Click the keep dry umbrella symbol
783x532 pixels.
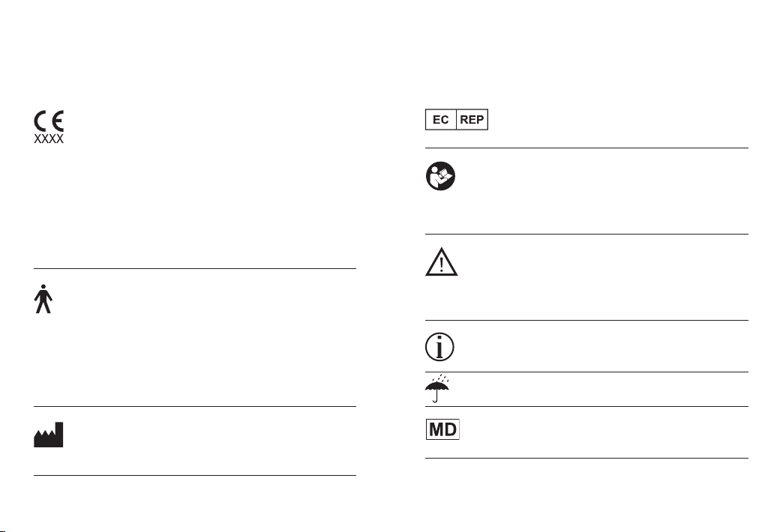(437, 388)
